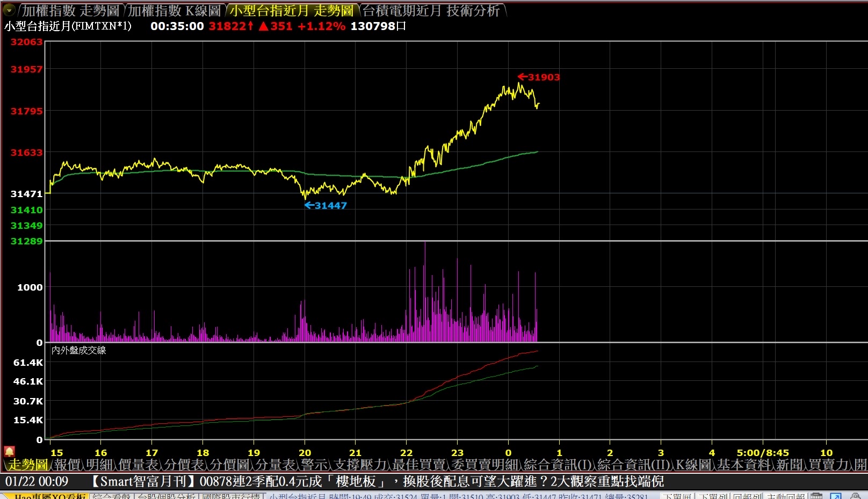
Task: Click the 主動回報 button
Action: [x=786, y=496]
